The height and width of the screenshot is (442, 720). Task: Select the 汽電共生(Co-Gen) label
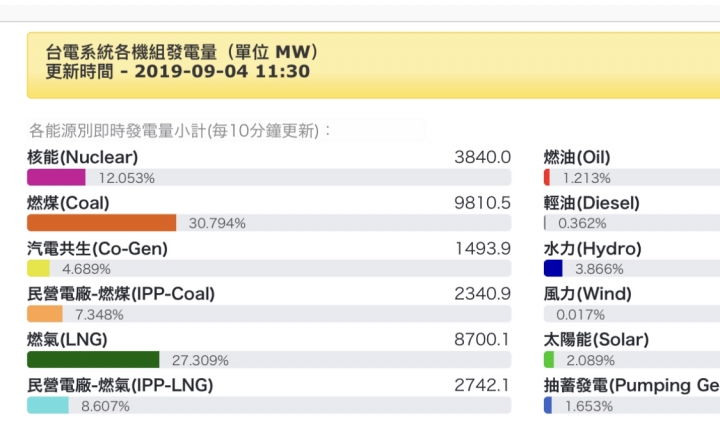[x=97, y=249]
